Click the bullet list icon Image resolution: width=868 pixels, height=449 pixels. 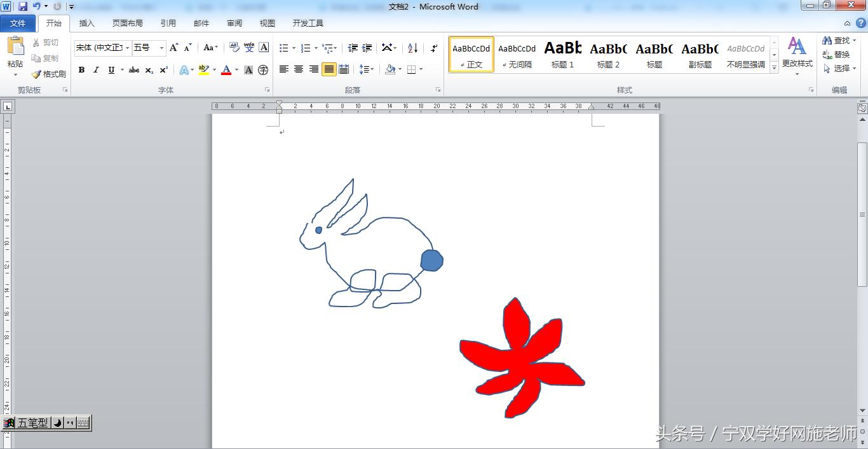point(284,48)
